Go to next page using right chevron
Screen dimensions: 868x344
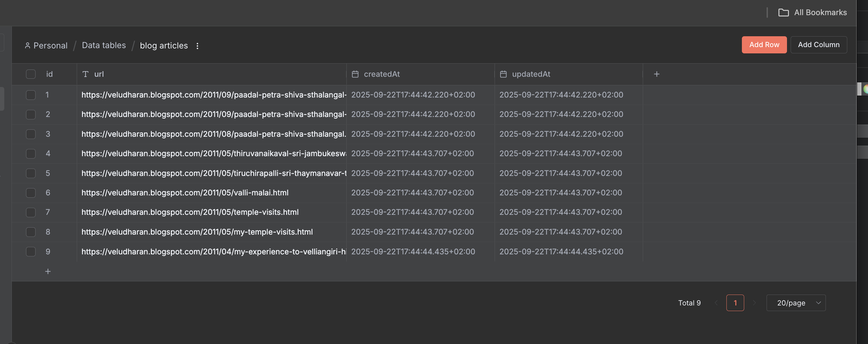[754, 303]
